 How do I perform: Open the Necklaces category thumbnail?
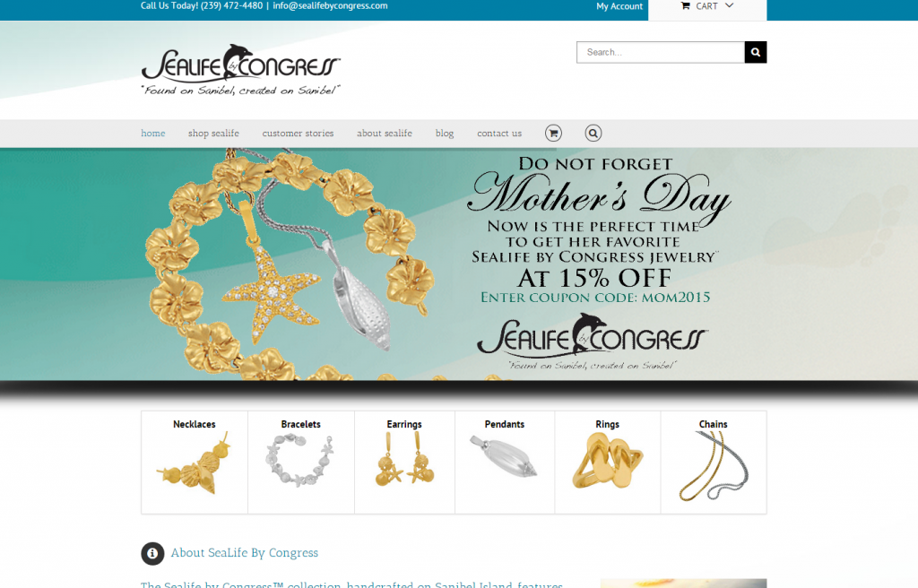tap(195, 463)
